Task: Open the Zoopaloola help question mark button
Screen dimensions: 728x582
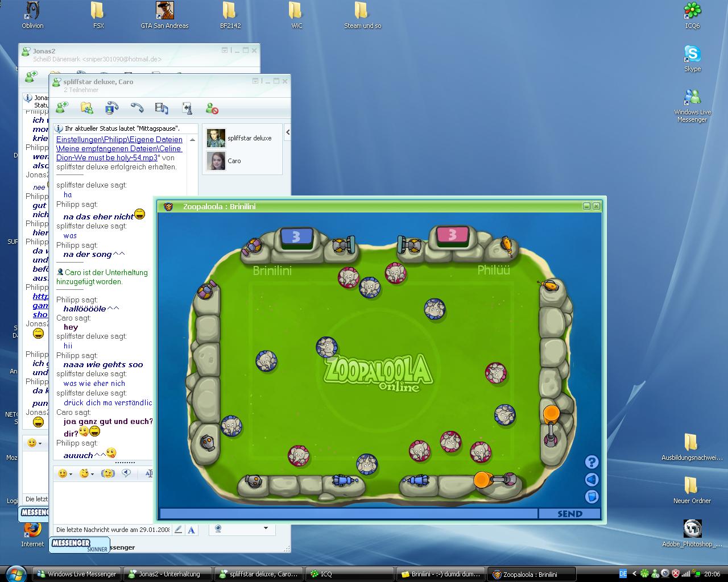Action: (591, 462)
